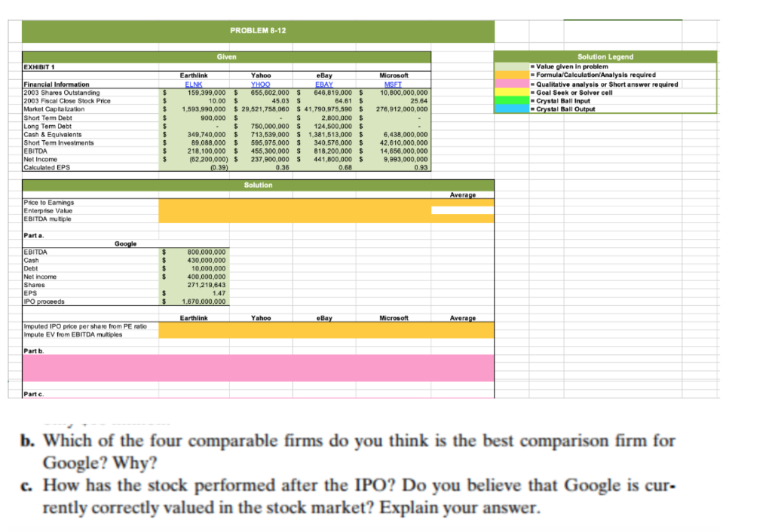772x532 pixels.
Task: Click the light green 'Value given' legend swatch
Action: pyautogui.click(x=512, y=66)
